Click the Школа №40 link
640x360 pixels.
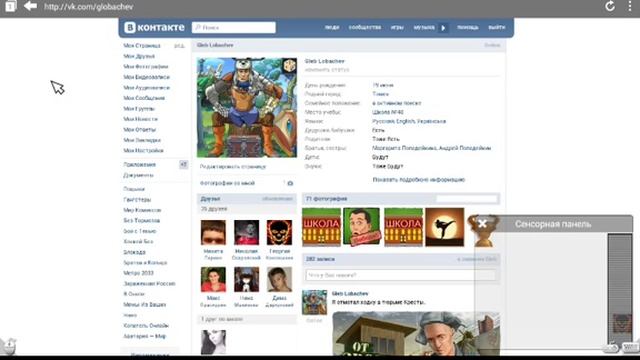click(388, 112)
